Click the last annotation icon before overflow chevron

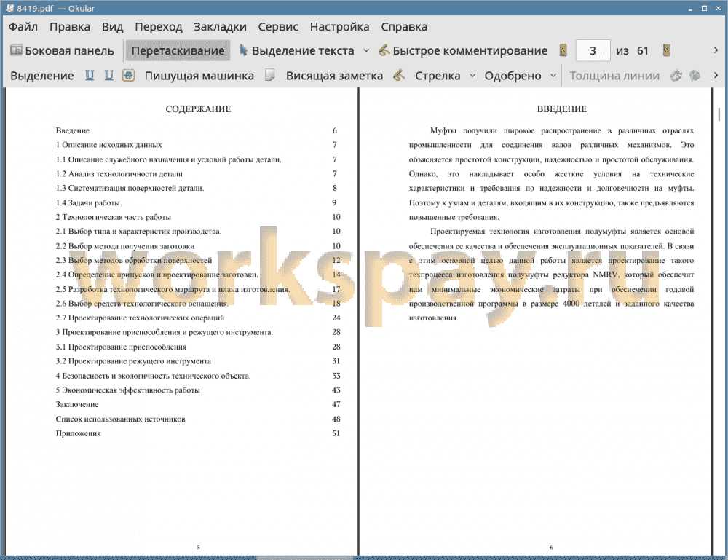tap(695, 76)
